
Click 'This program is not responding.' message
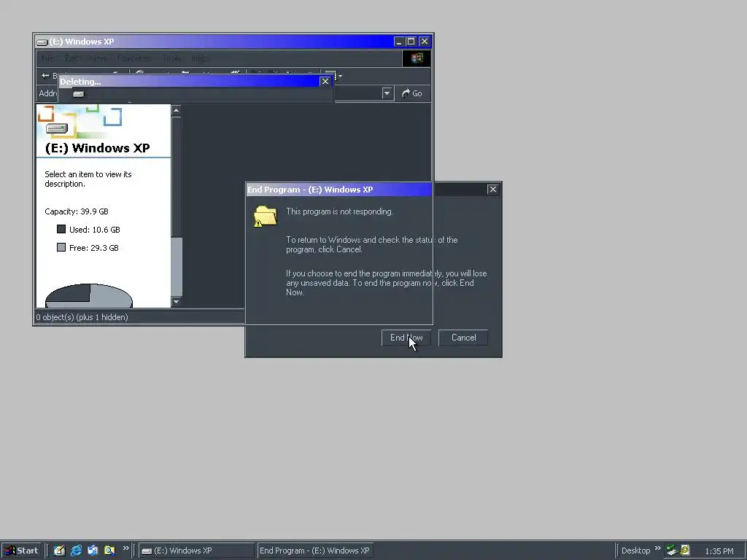340,211
